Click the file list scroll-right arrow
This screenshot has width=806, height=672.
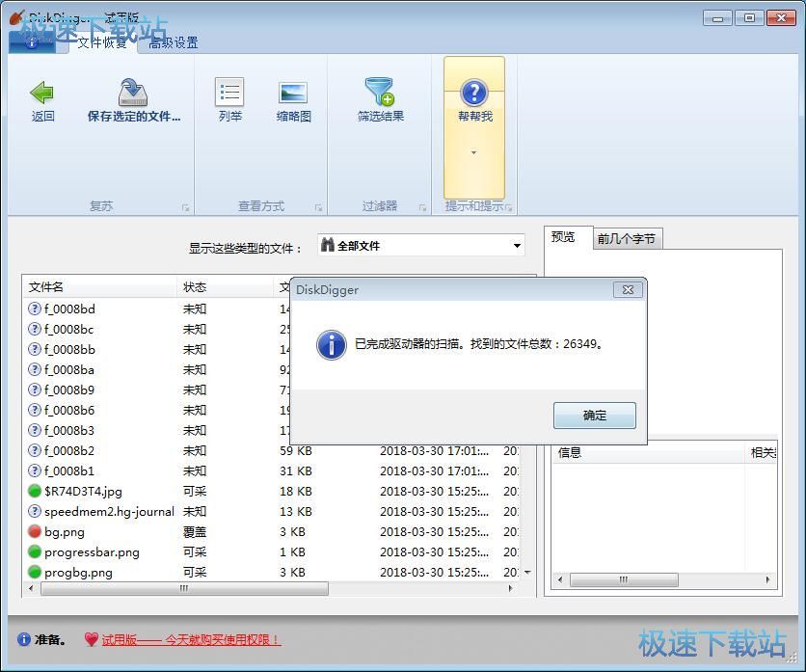[510, 588]
